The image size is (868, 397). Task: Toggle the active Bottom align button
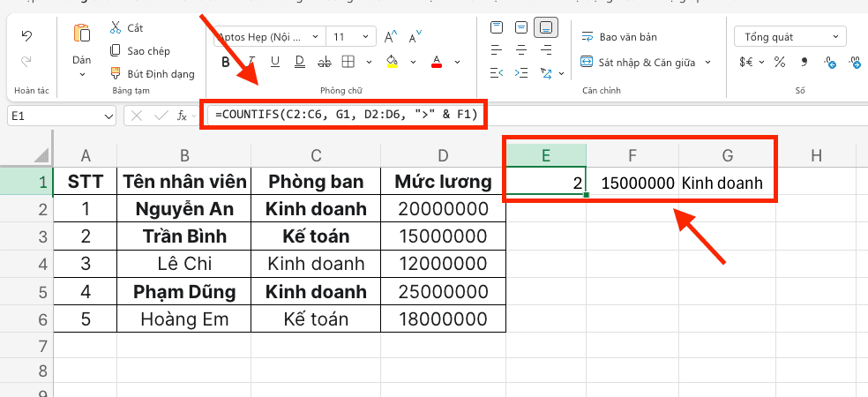[x=546, y=26]
